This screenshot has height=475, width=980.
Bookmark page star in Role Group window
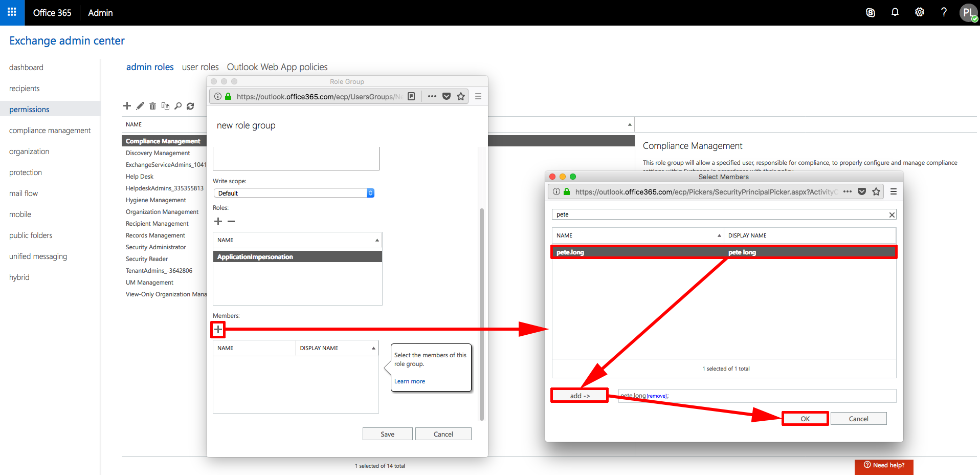coord(461,96)
